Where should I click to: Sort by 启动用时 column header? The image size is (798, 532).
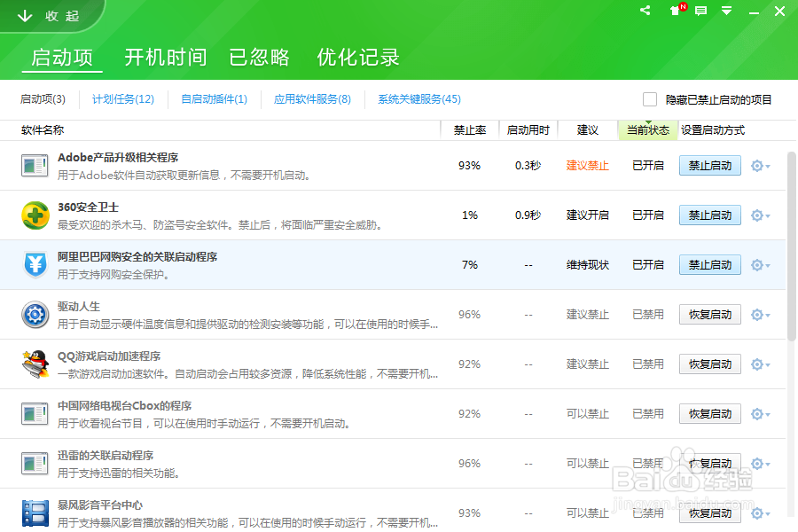click(x=528, y=130)
